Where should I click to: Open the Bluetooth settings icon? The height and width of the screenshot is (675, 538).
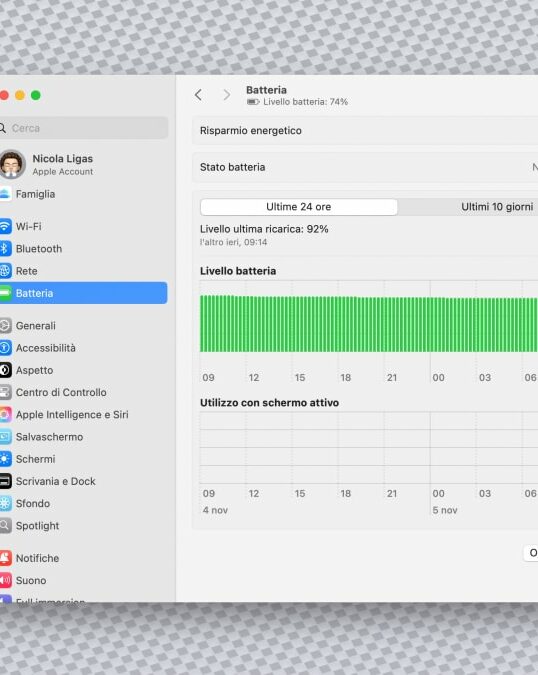(5, 248)
